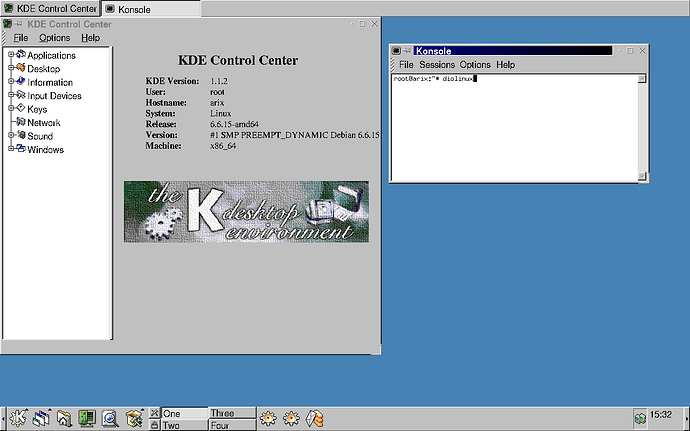Click KDE Version value 1.1.2
The image size is (690, 431).
(x=219, y=81)
